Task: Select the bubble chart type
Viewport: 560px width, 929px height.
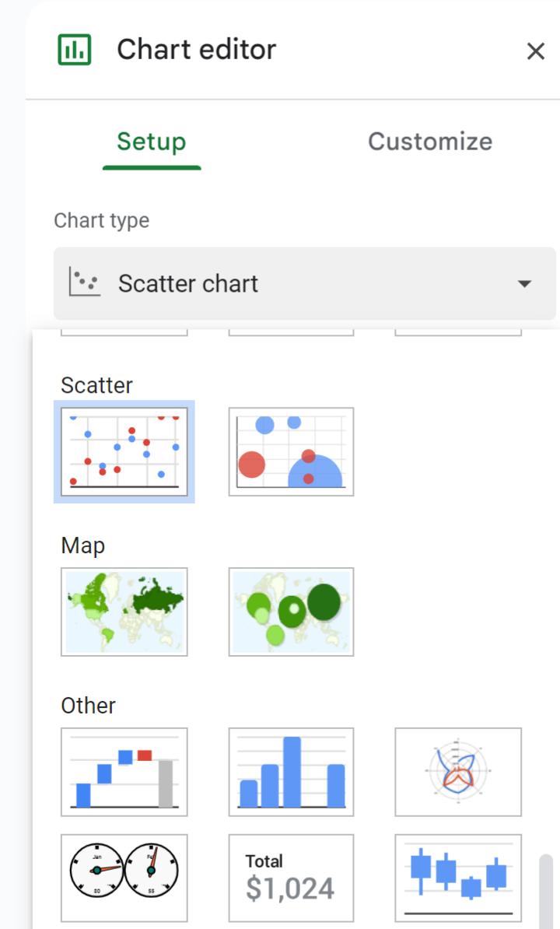Action: (x=291, y=451)
